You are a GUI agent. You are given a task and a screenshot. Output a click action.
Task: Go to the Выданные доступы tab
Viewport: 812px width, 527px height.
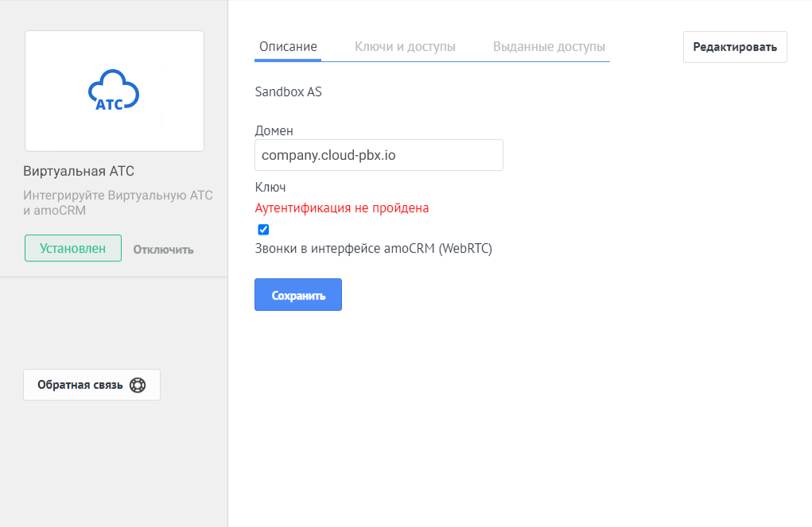click(x=549, y=47)
